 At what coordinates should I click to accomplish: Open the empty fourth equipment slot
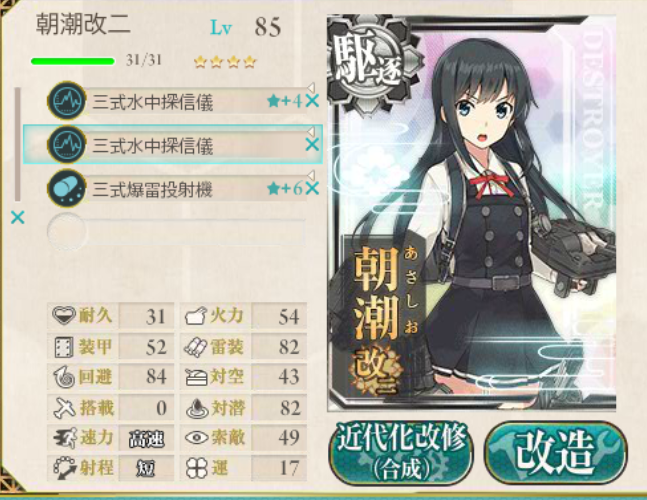click(177, 231)
